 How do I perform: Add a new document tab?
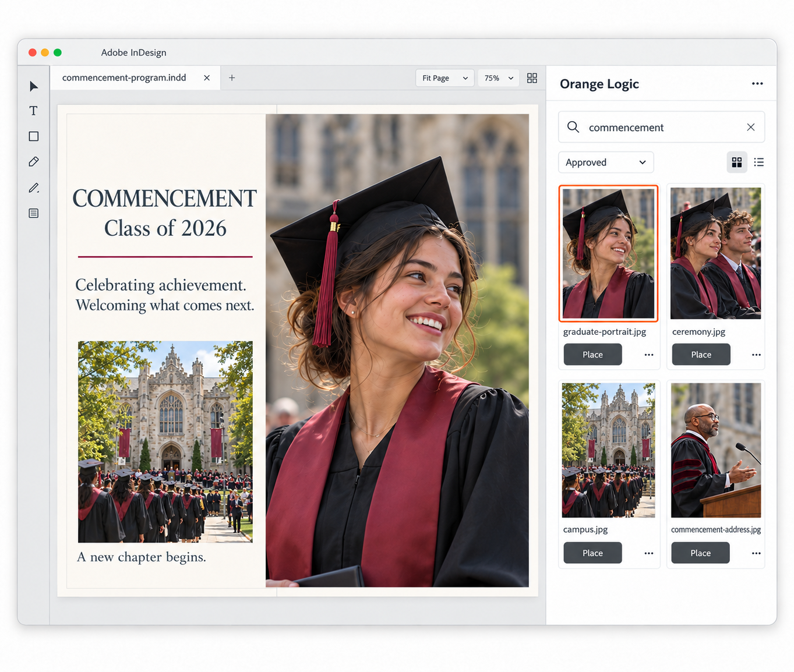pyautogui.click(x=232, y=78)
